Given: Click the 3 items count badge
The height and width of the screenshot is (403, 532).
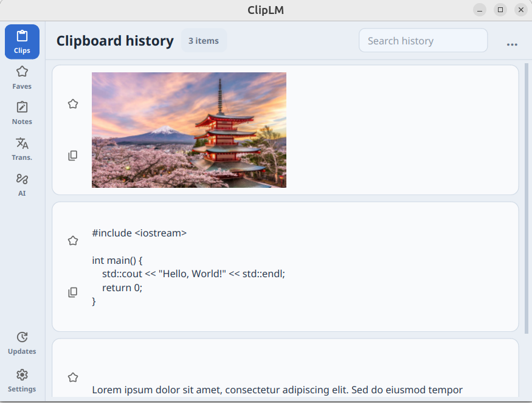Looking at the screenshot, I should coord(204,41).
